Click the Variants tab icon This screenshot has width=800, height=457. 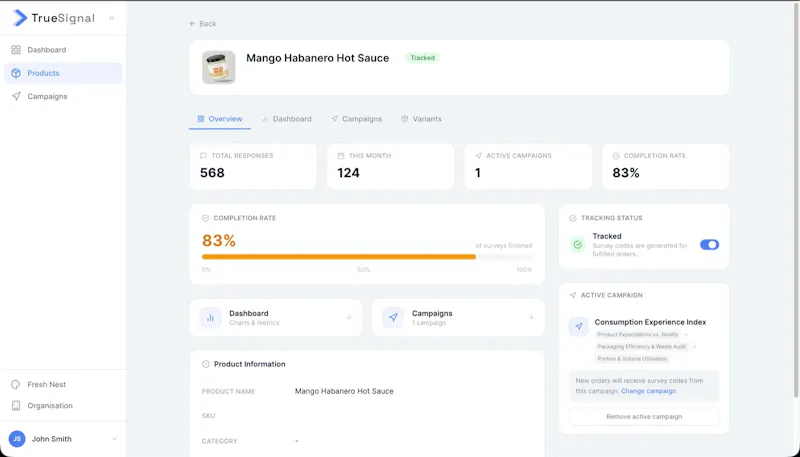pyautogui.click(x=405, y=119)
